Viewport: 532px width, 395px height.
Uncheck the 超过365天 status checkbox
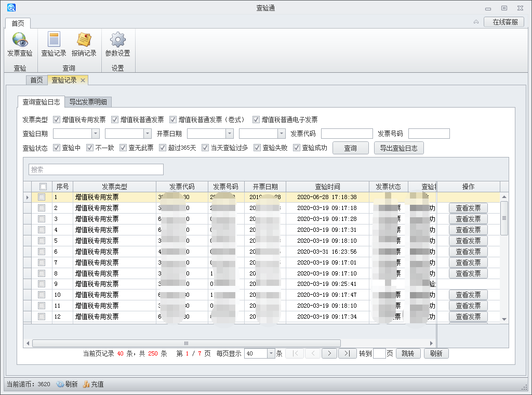pos(163,148)
